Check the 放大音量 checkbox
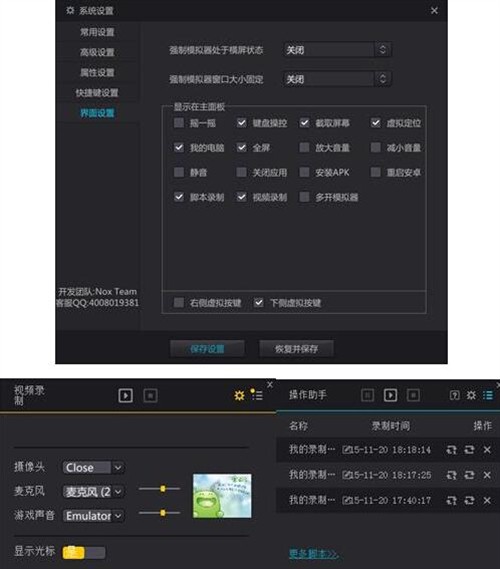This screenshot has width=500, height=569. (304, 147)
